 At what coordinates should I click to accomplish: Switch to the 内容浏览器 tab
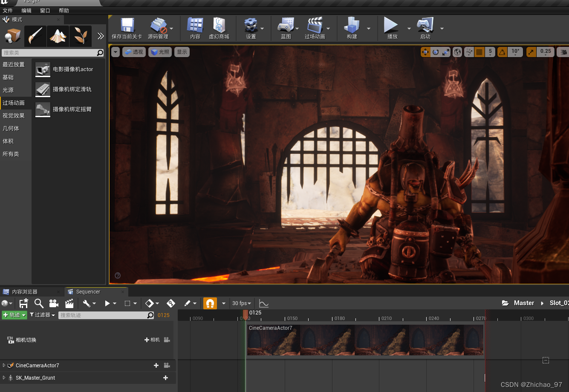click(x=24, y=292)
